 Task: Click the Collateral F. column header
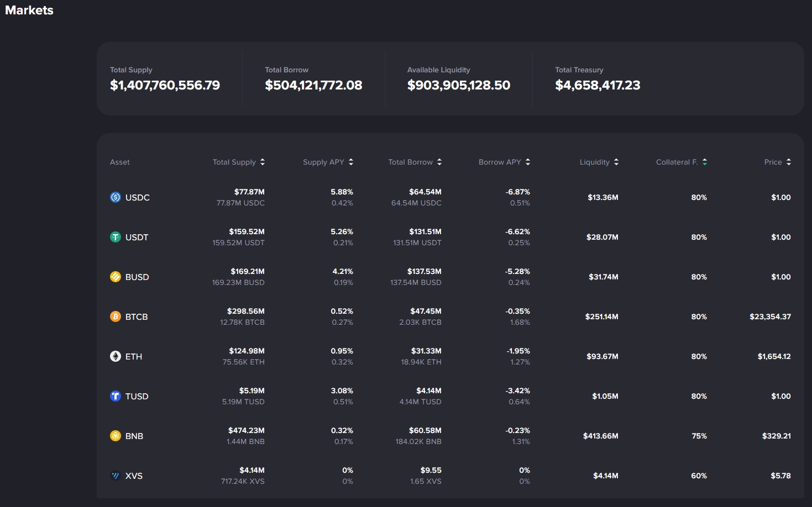click(682, 162)
